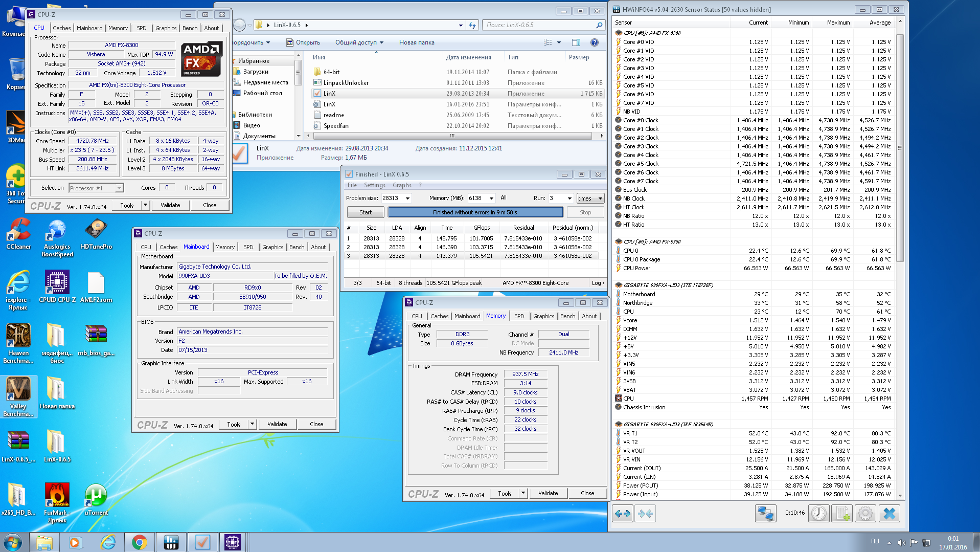
Task: Click the HWiNFO icon in the taskbar
Action: [x=171, y=542]
